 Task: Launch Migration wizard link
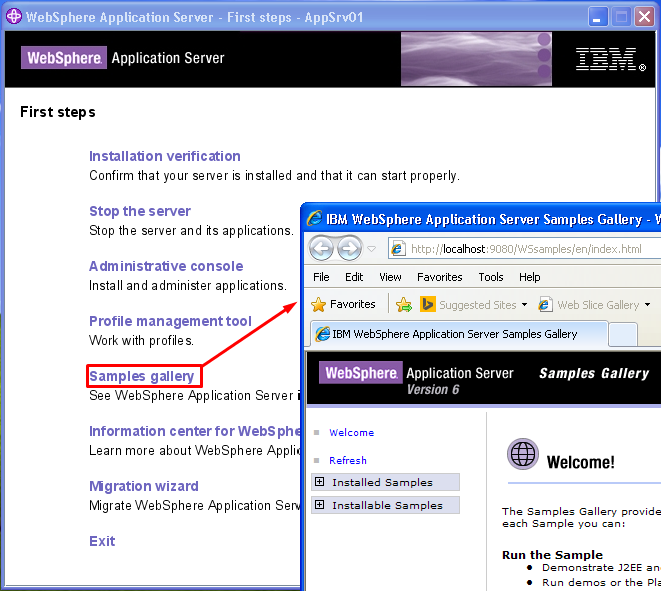(x=144, y=486)
